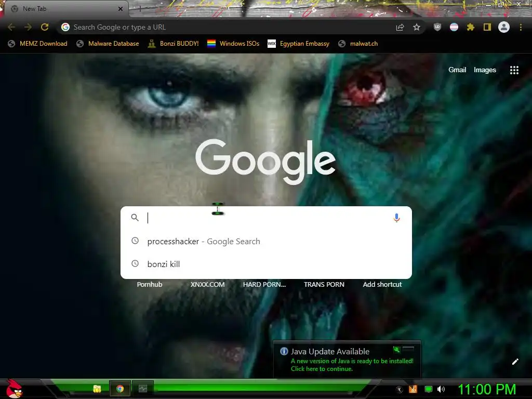Open Windows ISOs bookmark

233,44
